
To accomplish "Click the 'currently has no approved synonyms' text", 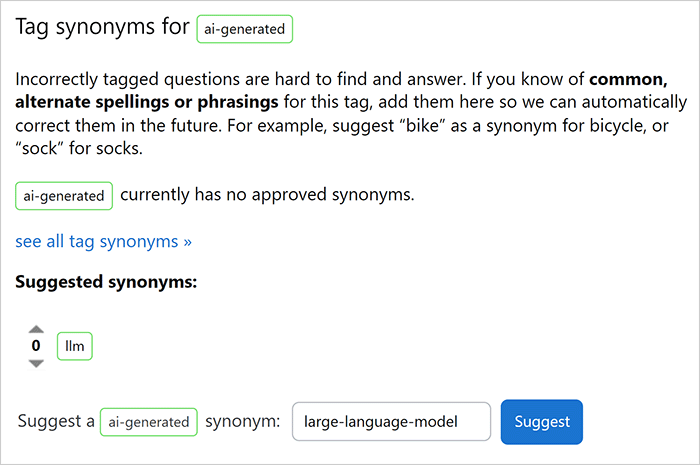I will click(267, 194).
